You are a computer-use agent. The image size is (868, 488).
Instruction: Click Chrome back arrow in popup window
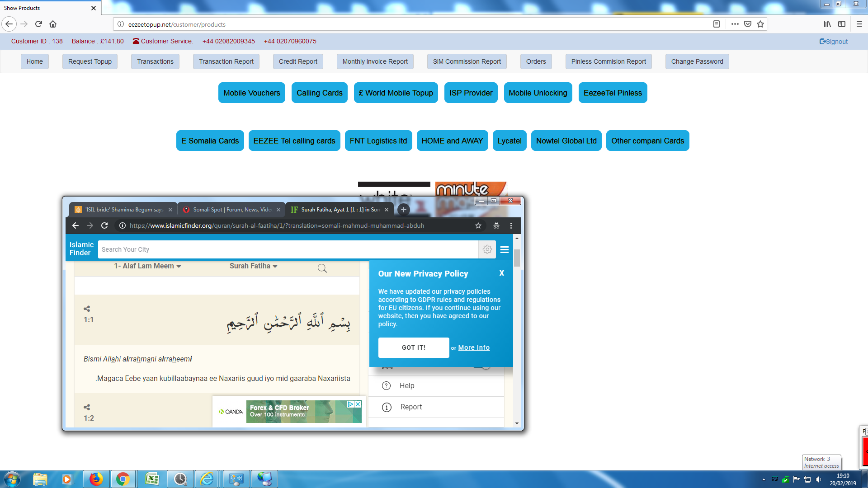pos(75,225)
